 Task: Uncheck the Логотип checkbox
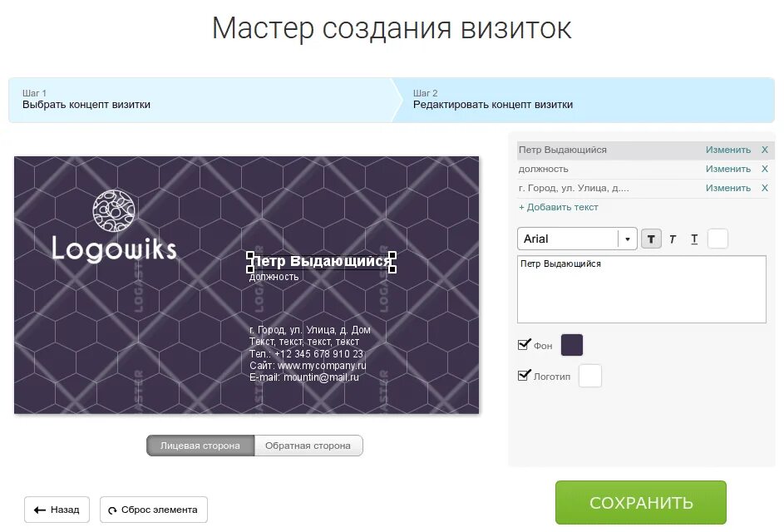[524, 375]
